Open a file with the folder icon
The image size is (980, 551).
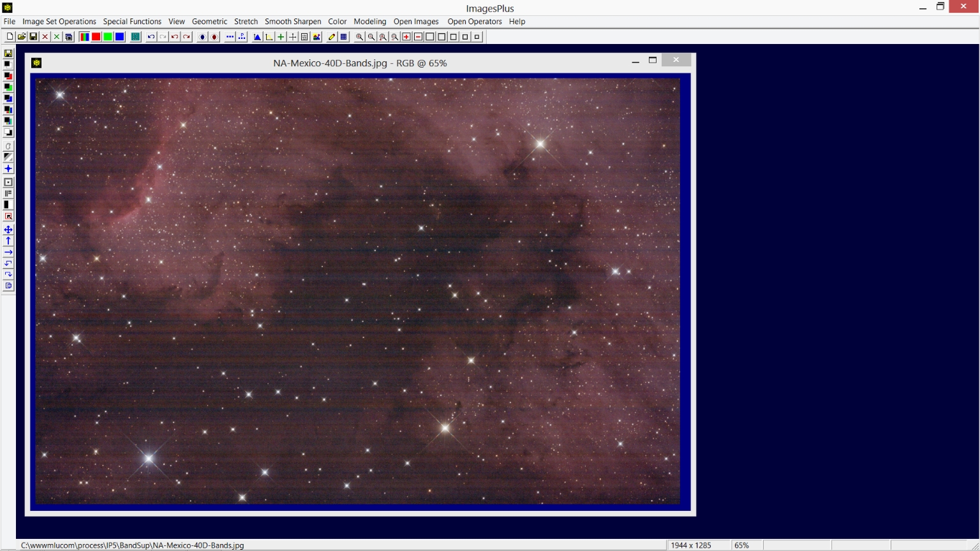coord(22,37)
